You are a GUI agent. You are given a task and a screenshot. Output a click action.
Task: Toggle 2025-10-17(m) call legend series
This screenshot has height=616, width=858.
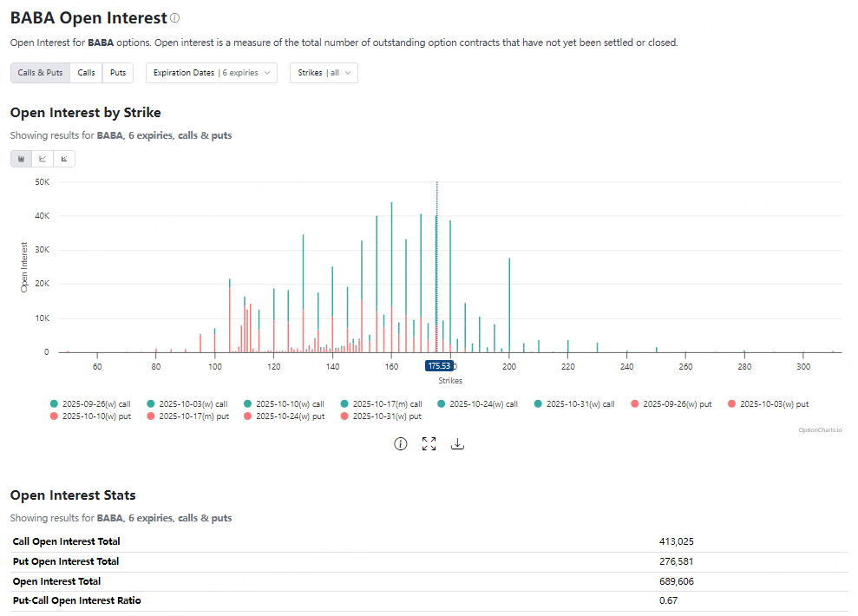[382, 404]
